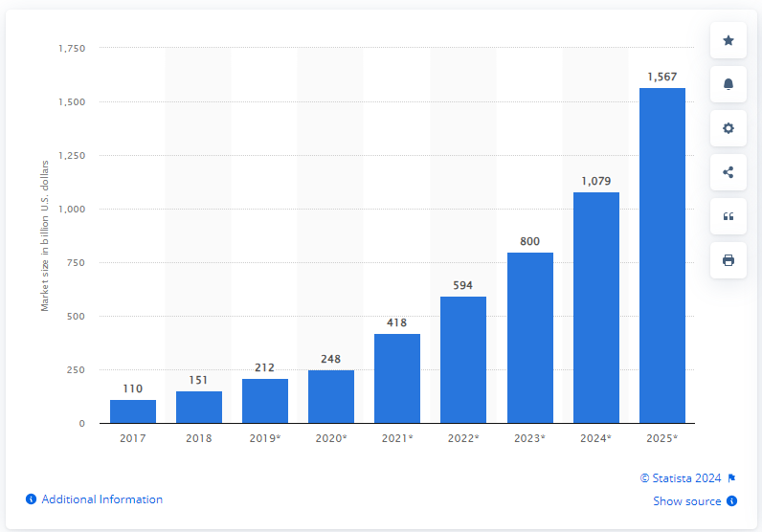
Task: Click the bell notification icon
Action: point(728,84)
